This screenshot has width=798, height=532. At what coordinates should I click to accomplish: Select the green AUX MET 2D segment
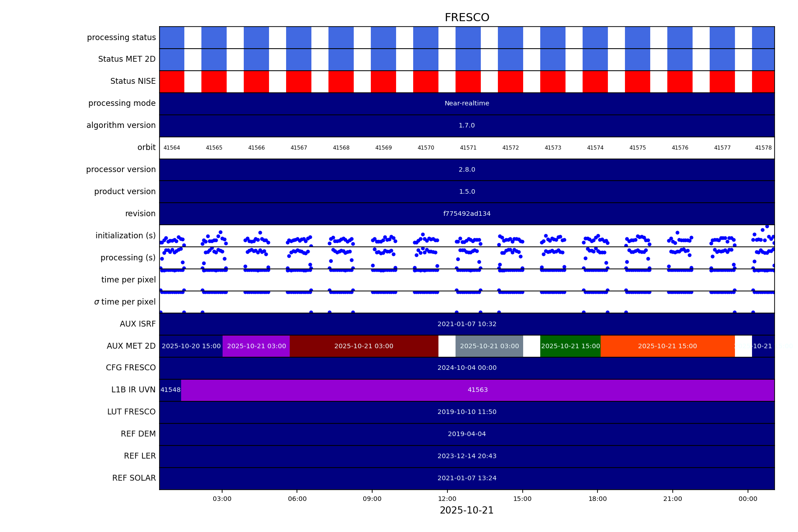point(570,346)
